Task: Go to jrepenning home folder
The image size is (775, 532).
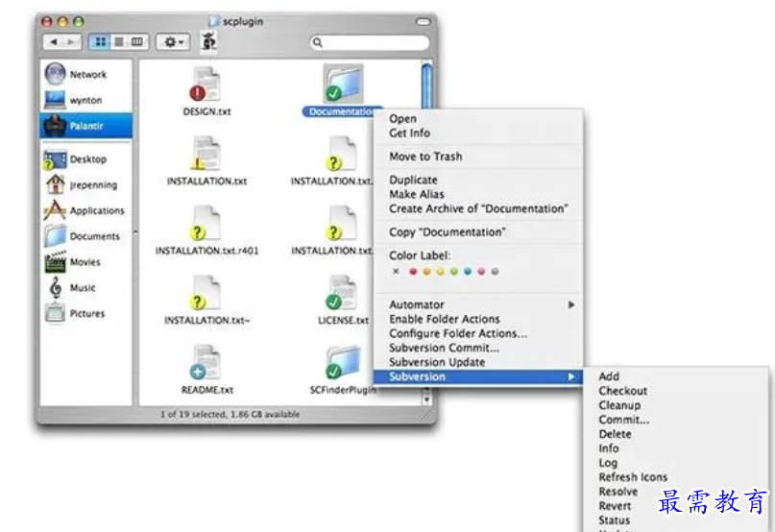Action: pyautogui.click(x=85, y=185)
